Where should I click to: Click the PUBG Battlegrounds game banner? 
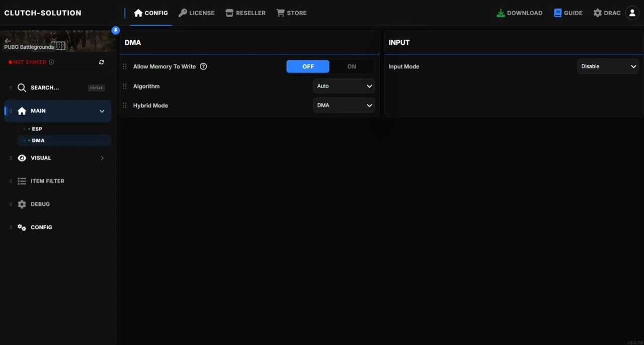58,41
